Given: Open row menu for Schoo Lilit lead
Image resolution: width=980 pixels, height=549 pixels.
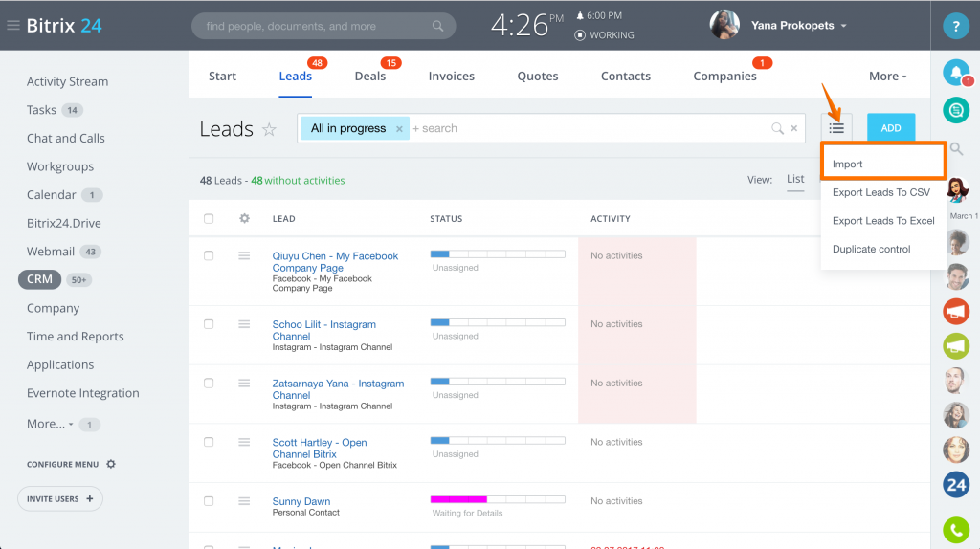Looking at the screenshot, I should pos(244,324).
